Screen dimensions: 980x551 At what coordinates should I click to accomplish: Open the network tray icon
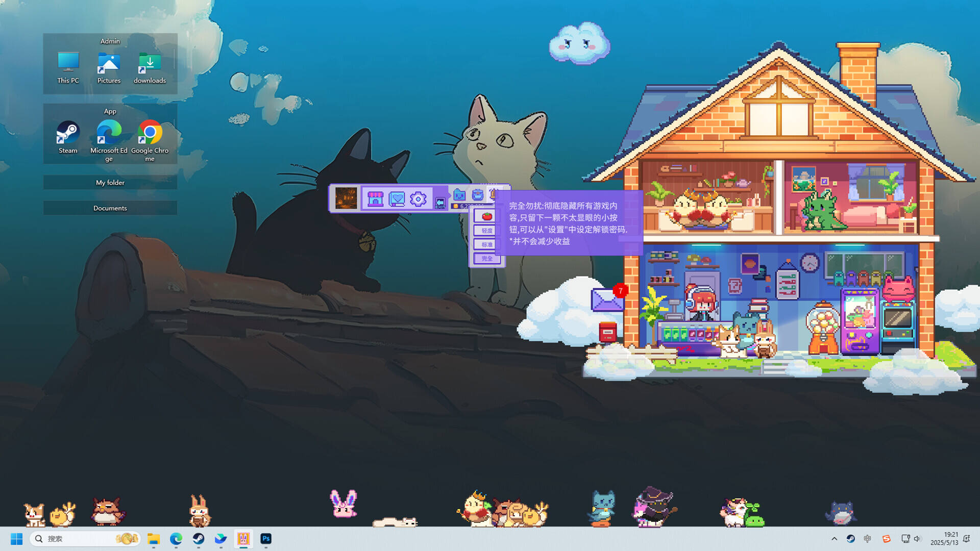click(x=905, y=539)
